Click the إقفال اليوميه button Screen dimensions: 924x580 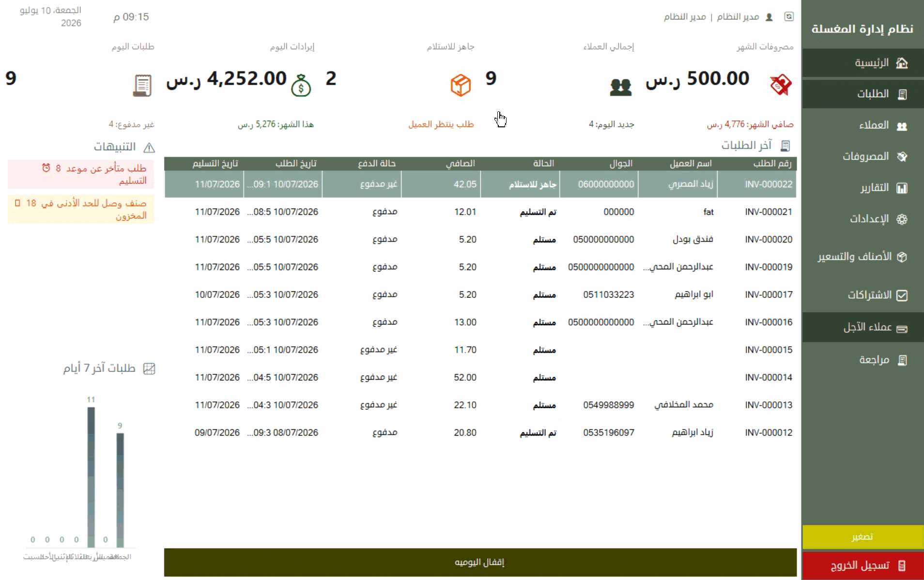[480, 562]
